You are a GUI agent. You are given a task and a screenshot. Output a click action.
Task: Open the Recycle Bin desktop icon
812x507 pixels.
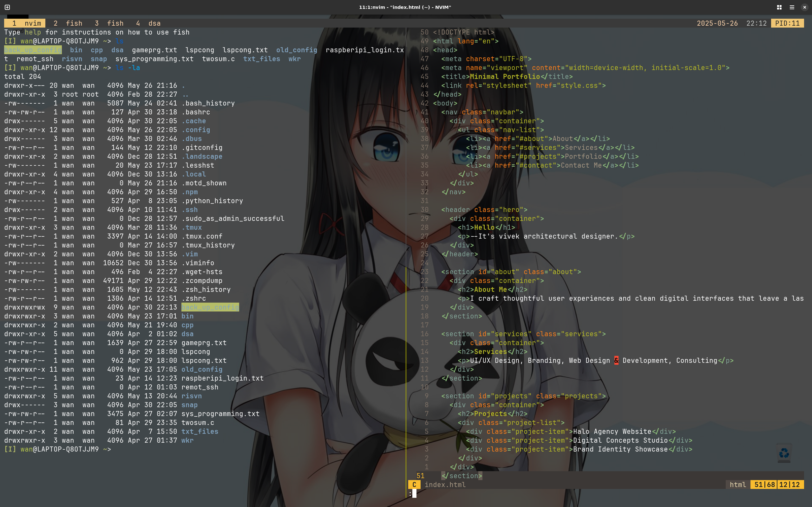coord(785,453)
